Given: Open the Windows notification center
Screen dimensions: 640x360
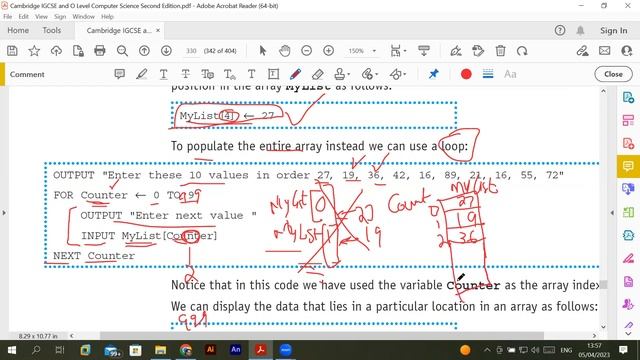Looking at the screenshot, I should [623, 350].
